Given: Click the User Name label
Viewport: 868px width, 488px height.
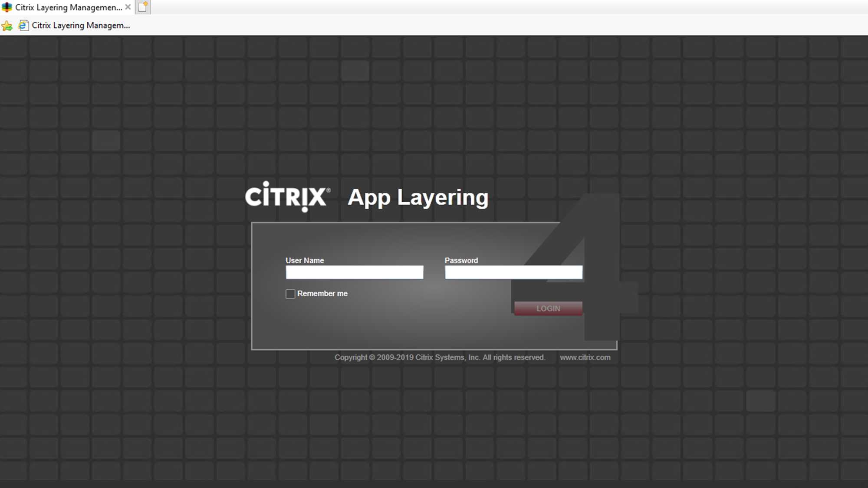Looking at the screenshot, I should 305,260.
